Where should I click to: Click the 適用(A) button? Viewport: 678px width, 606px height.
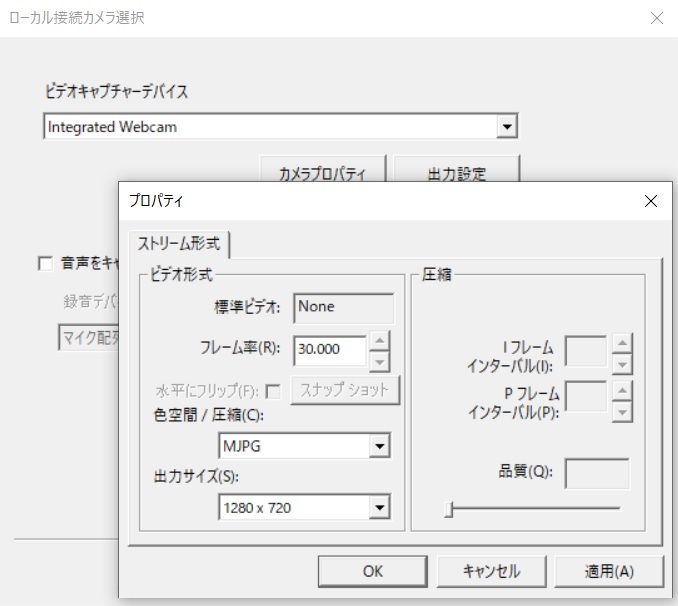tap(609, 571)
